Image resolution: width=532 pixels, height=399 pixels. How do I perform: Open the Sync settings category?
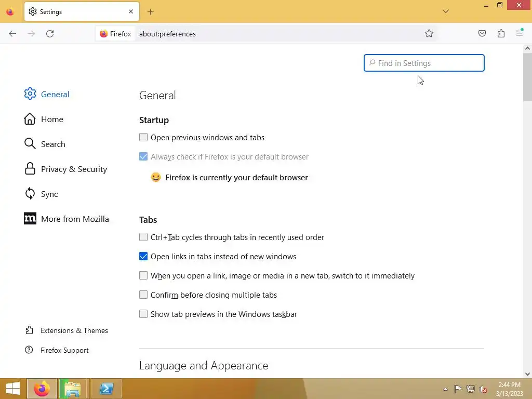[41, 194]
